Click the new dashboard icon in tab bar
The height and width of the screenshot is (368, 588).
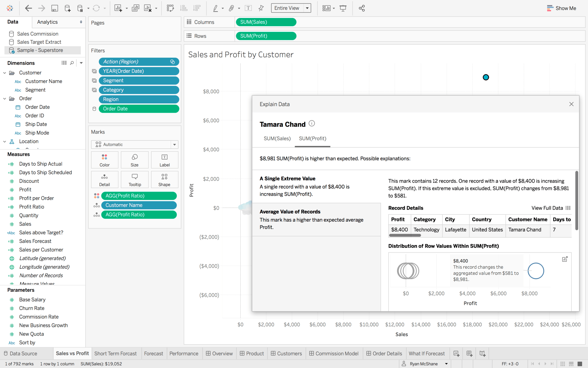coord(470,354)
